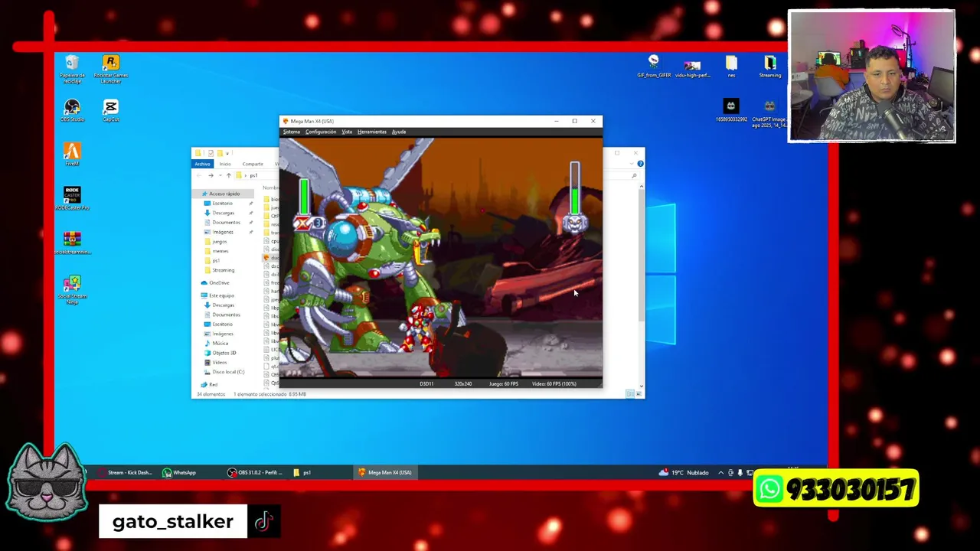Select the nes folder on the desktop
Viewport: 980px width, 551px height.
pyautogui.click(x=731, y=67)
